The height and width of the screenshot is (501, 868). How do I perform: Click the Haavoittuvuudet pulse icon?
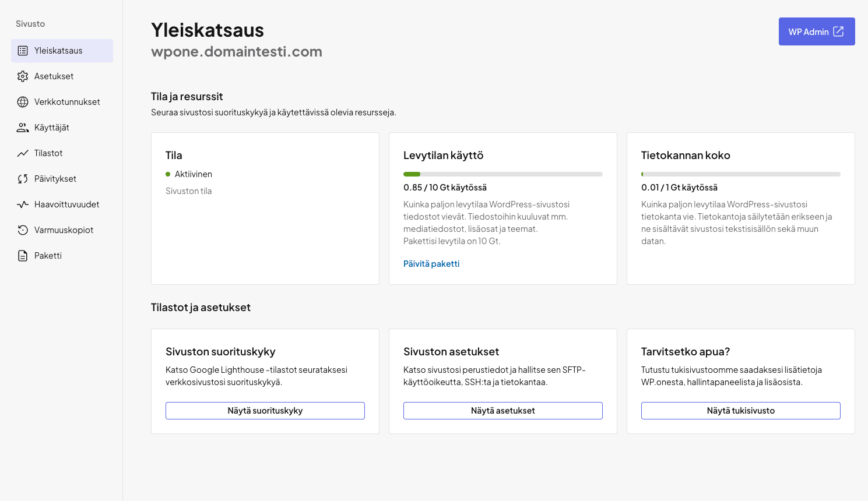[23, 204]
